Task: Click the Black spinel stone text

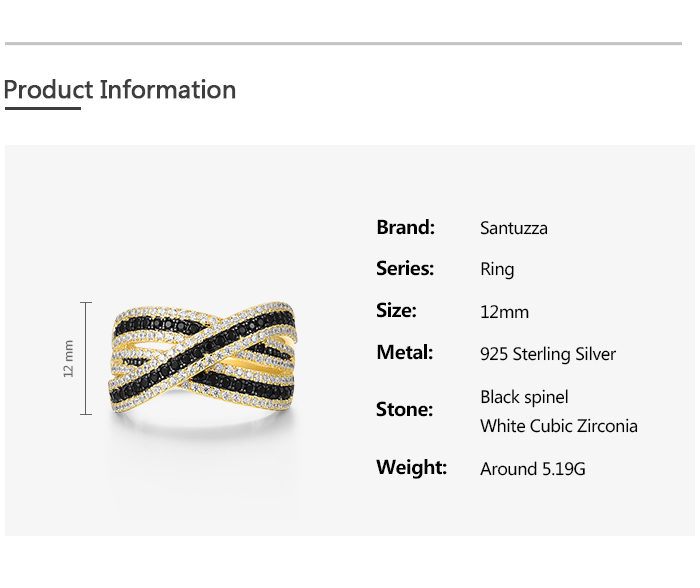Action: 524,397
